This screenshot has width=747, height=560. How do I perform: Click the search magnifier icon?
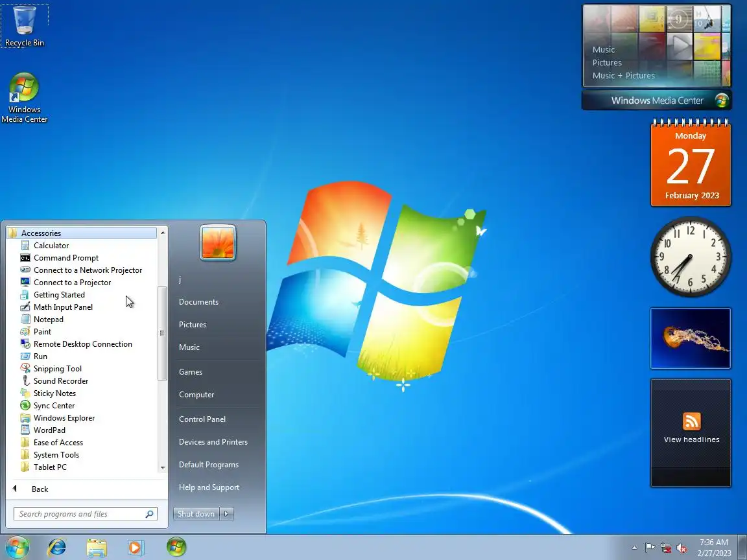point(150,514)
